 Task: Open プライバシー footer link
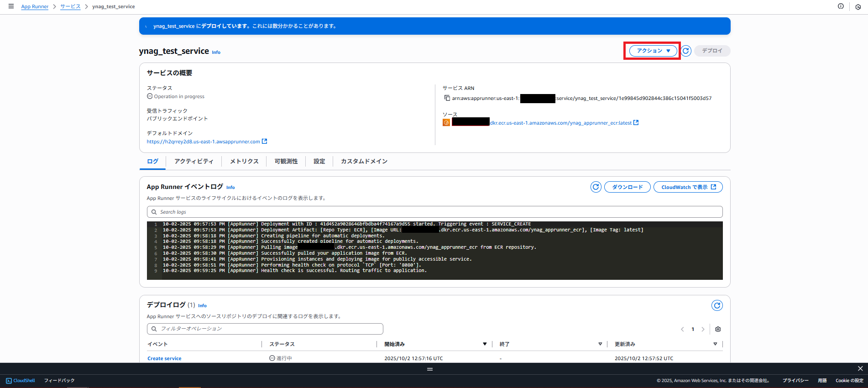795,381
